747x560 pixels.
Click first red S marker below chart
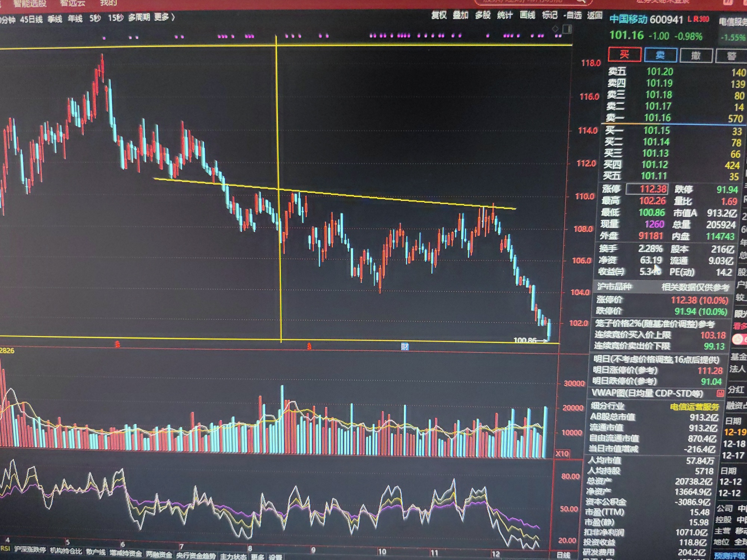tap(118, 344)
